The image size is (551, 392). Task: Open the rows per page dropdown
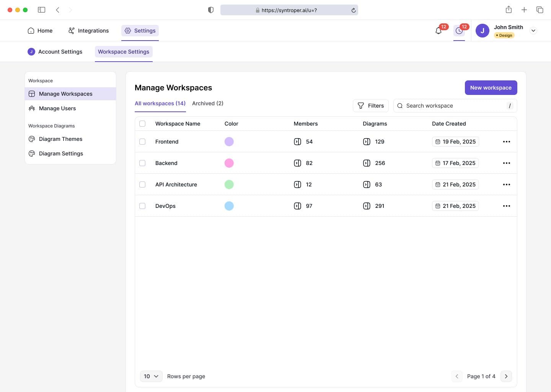(x=151, y=376)
